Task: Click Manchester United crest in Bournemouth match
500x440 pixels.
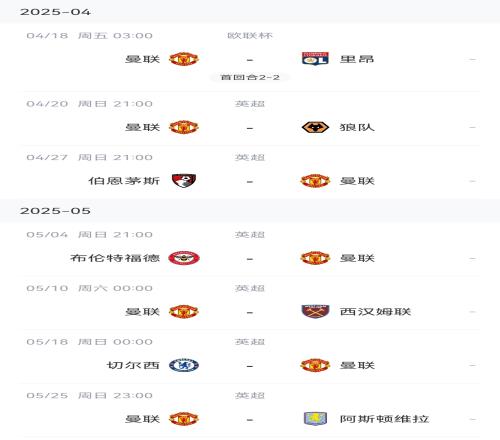Action: [315, 181]
